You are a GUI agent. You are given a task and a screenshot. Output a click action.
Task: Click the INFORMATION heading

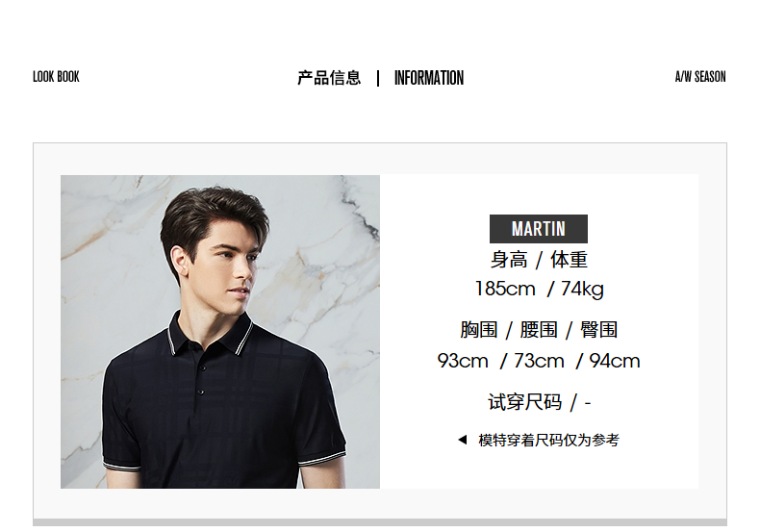429,78
